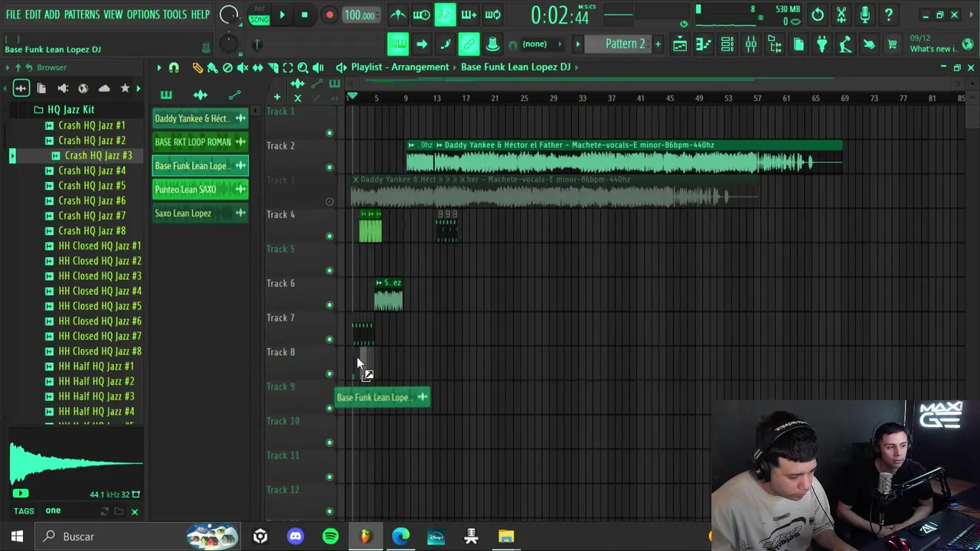This screenshot has height=551, width=980.
Task: Click the Stop button in transport
Action: (305, 15)
